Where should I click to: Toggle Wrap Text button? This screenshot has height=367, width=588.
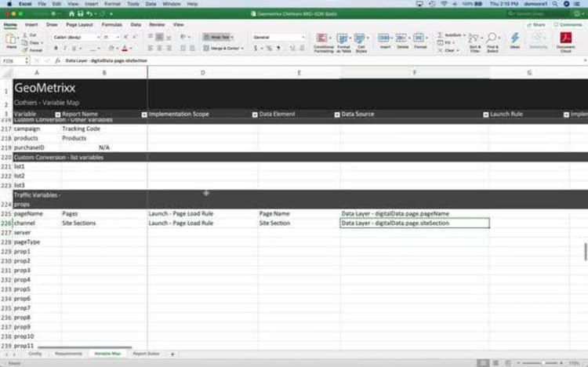tap(218, 37)
